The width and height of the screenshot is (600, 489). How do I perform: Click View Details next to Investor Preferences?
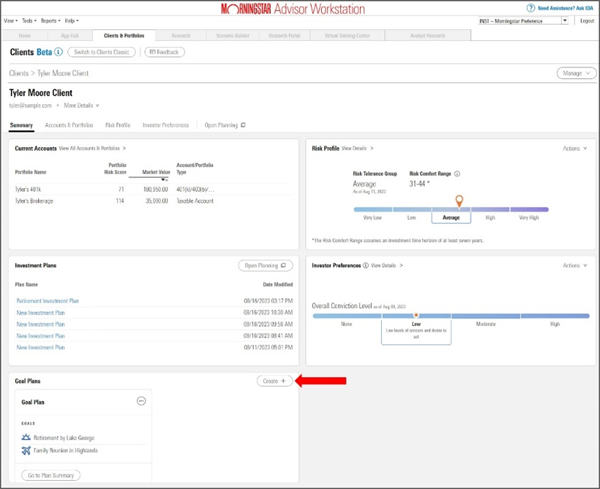tap(386, 265)
